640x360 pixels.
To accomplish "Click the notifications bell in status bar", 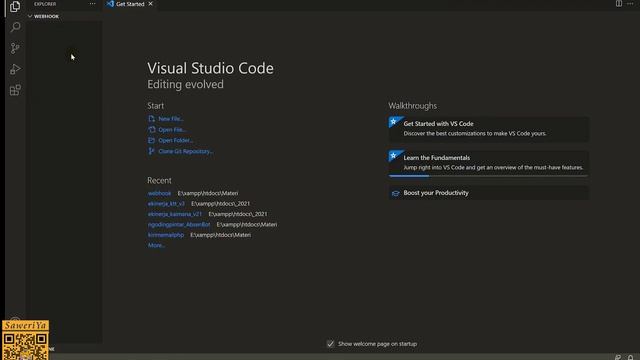I will [x=630, y=357].
